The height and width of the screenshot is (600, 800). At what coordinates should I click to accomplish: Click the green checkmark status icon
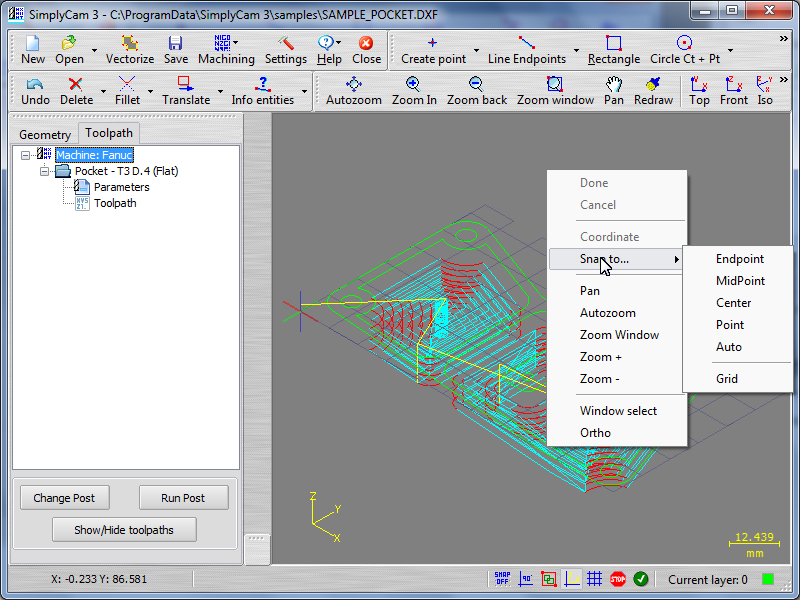(x=641, y=579)
